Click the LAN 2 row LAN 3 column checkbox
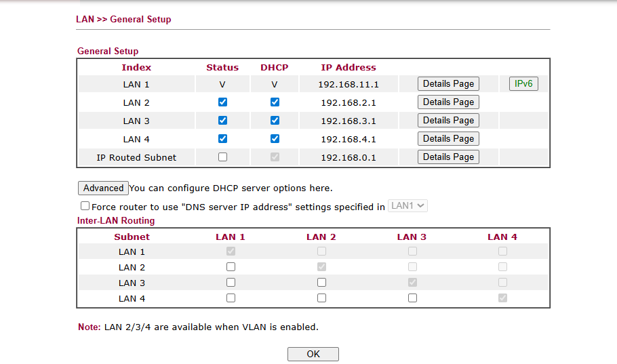This screenshot has height=364, width=617. click(412, 267)
